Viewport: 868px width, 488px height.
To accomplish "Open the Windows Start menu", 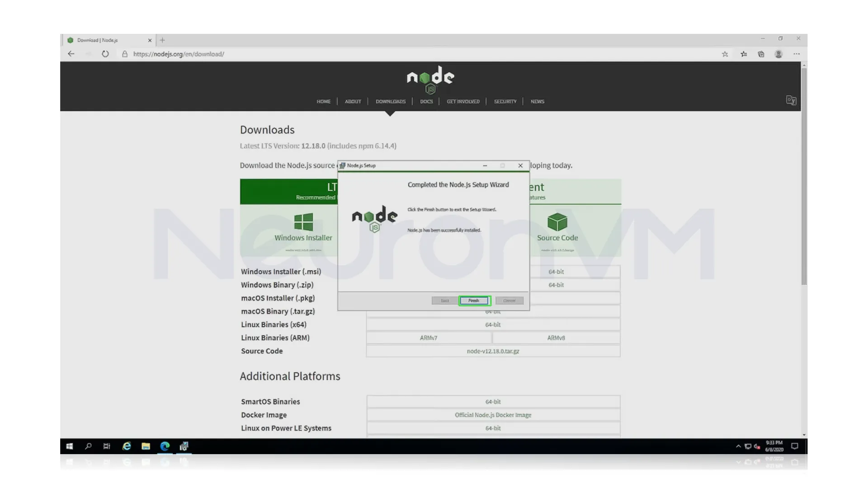I will [x=69, y=446].
